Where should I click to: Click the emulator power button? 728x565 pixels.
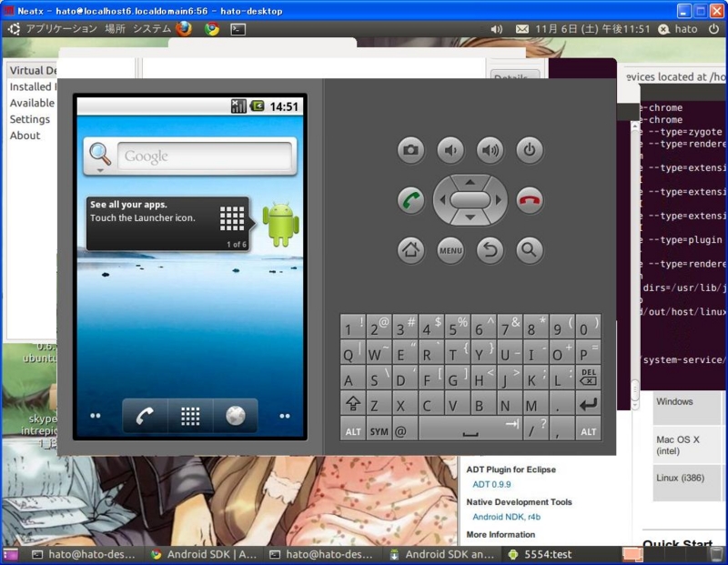[x=530, y=150]
